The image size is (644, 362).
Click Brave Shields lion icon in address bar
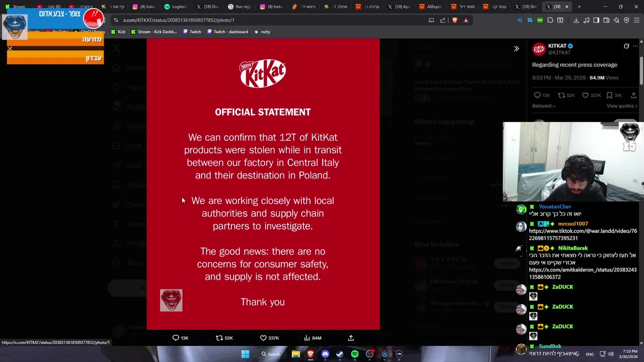click(455, 20)
